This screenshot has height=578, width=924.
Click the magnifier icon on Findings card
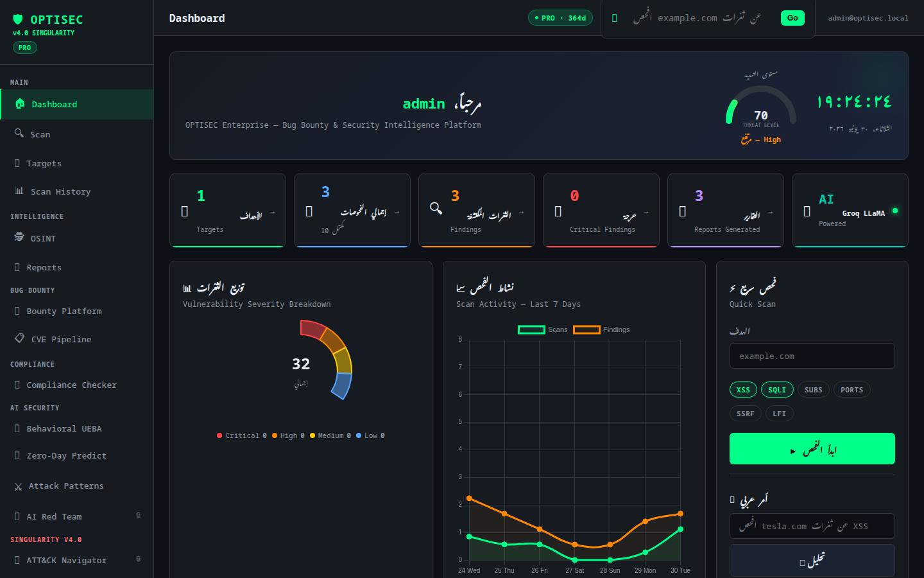click(x=436, y=207)
